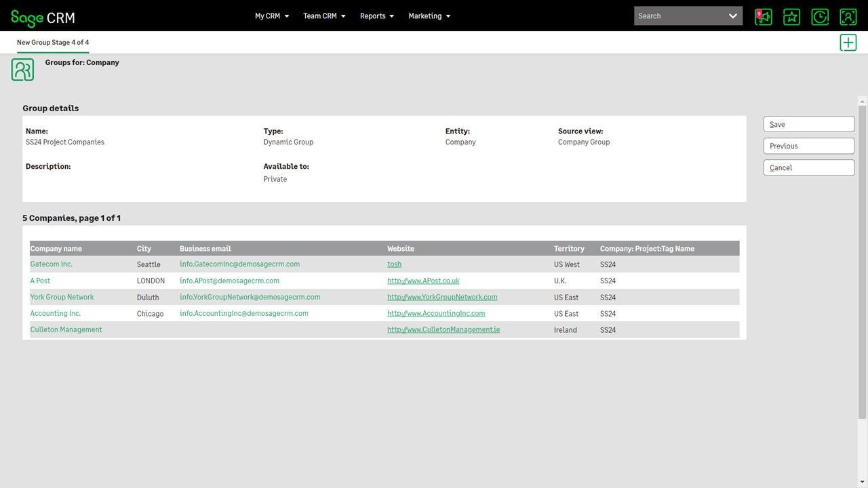The width and height of the screenshot is (868, 488).
Task: Select SS24 tag in Culleton Management row
Action: 608,330
